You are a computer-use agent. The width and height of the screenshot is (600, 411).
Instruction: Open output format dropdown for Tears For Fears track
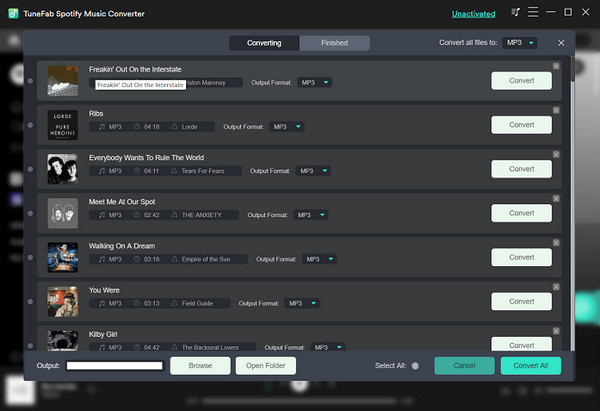[313, 171]
